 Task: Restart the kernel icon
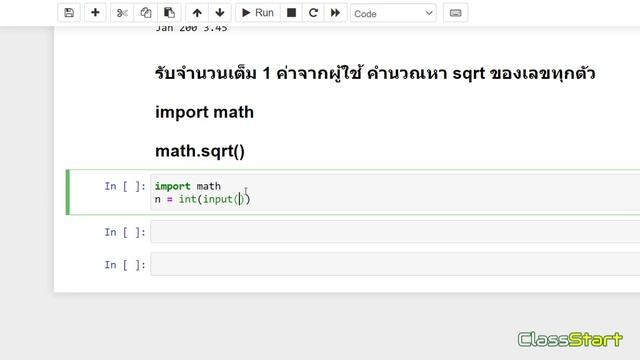click(313, 13)
